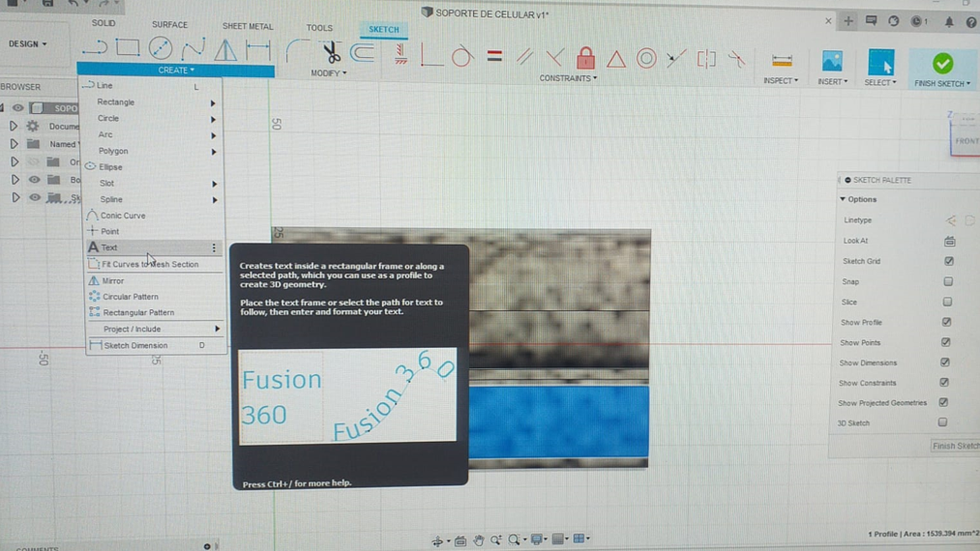
Task: Select the Line sketch tool in toolbar
Action: 95,47
